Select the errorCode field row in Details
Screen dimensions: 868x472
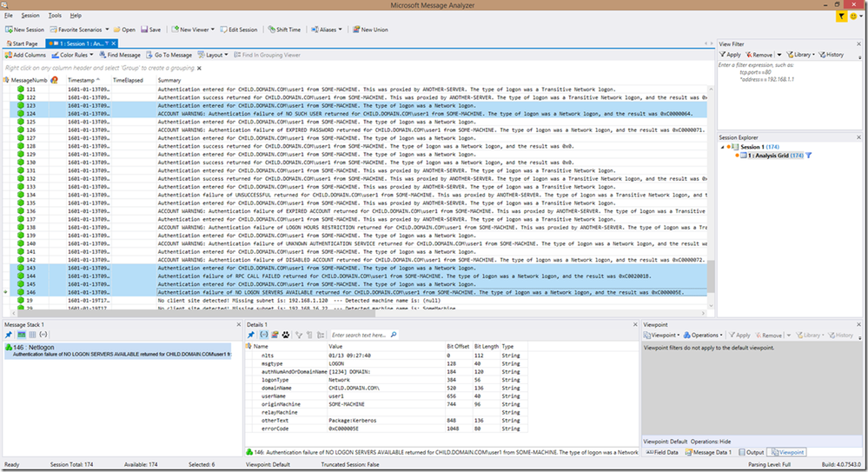click(388, 429)
